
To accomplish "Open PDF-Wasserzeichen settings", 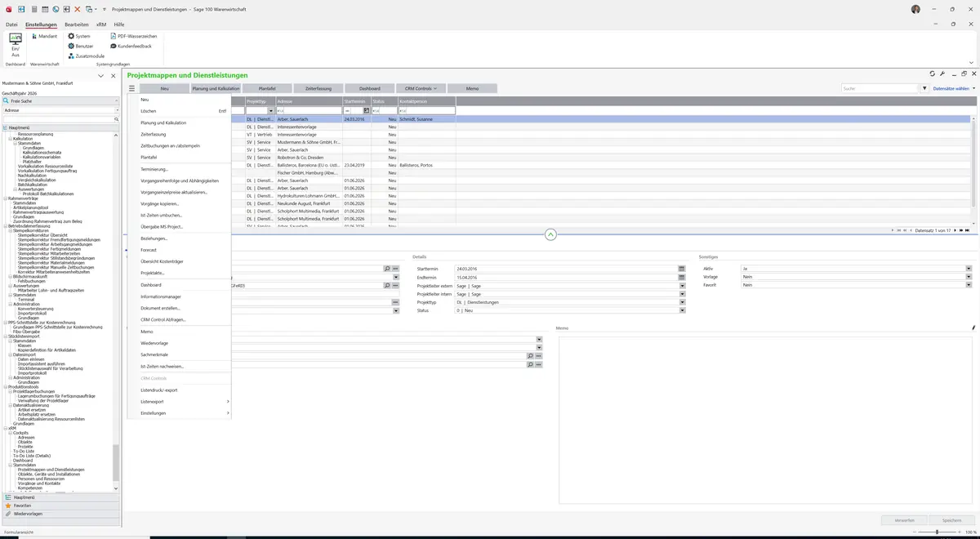I will pos(132,37).
